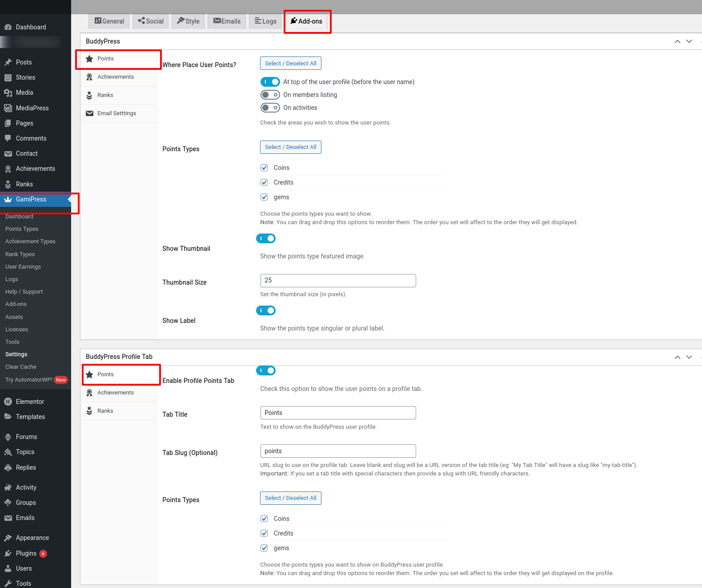Click the star icon in BuddyPress Points tab
Screen dimensions: 702x588
[x=89, y=59]
